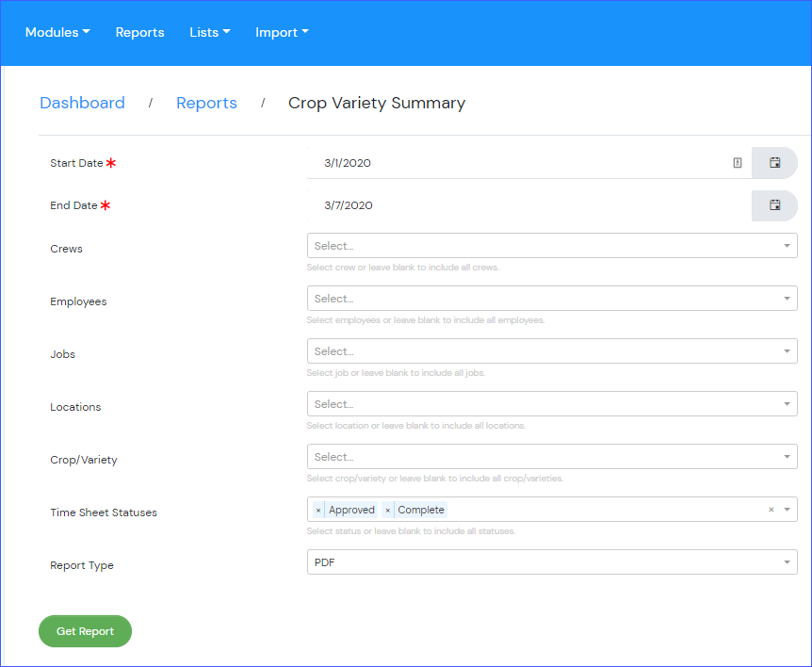Image resolution: width=812 pixels, height=667 pixels.
Task: Click the Complete status tag text
Action: coord(421,510)
